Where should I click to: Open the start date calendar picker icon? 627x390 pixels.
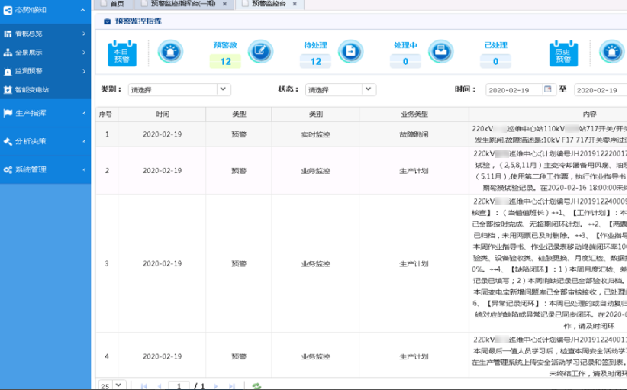(548, 89)
